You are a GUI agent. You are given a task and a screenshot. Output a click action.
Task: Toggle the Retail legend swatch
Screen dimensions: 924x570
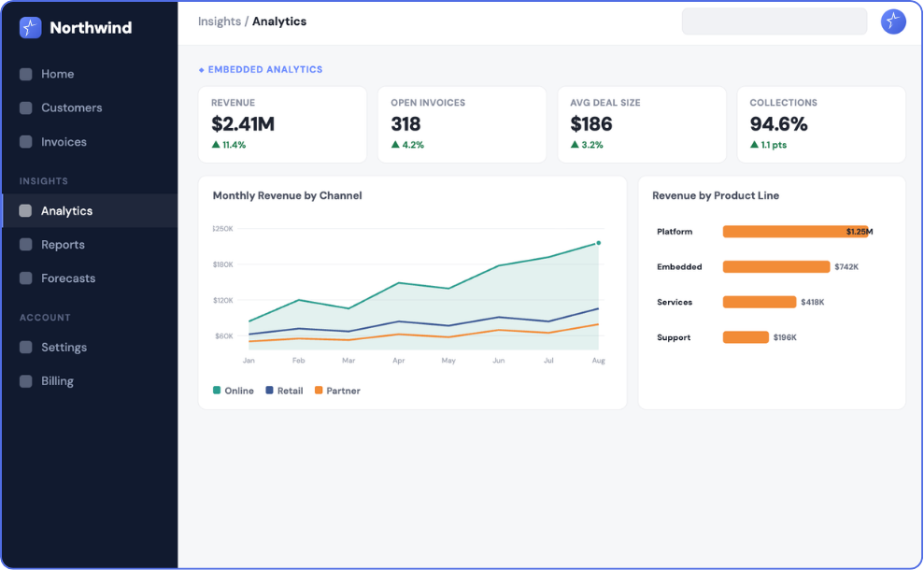(269, 391)
